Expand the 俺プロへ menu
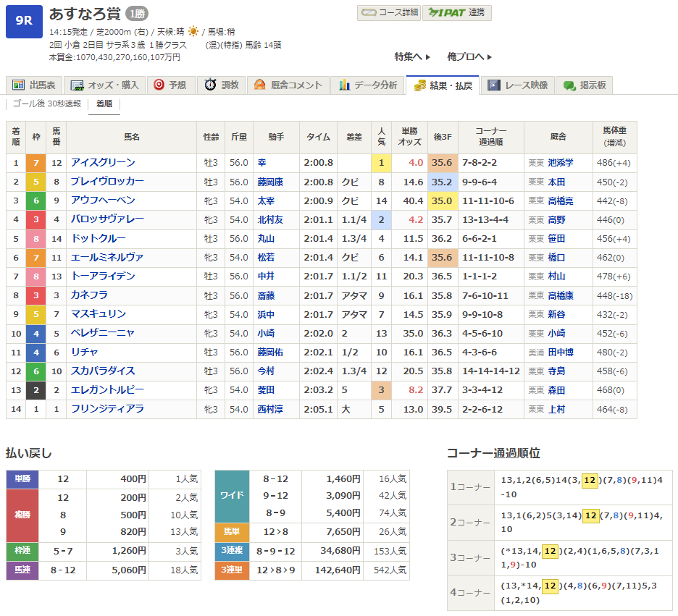 469,56
